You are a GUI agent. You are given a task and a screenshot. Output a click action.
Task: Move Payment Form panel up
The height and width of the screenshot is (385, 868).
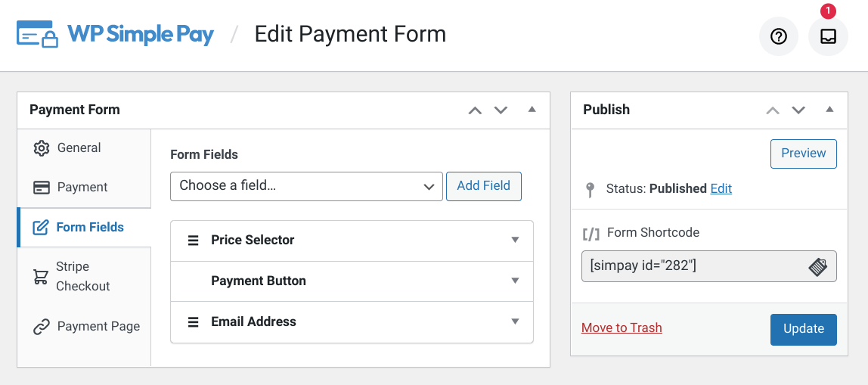point(475,110)
